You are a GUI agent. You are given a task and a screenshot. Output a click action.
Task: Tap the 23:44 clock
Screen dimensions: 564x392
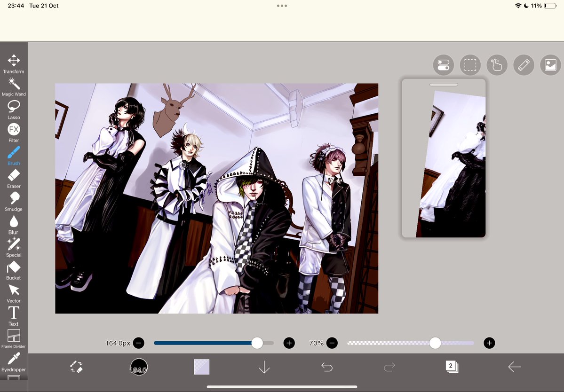pos(16,6)
